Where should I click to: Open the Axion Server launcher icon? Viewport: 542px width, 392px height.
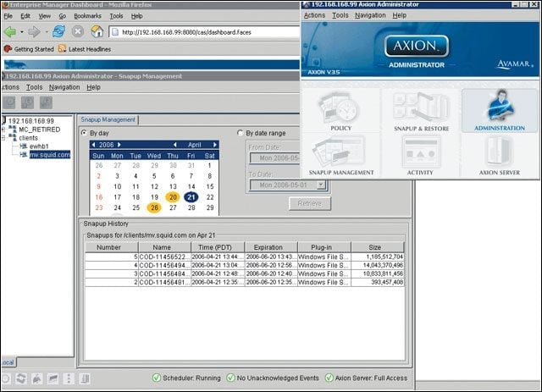pos(499,156)
